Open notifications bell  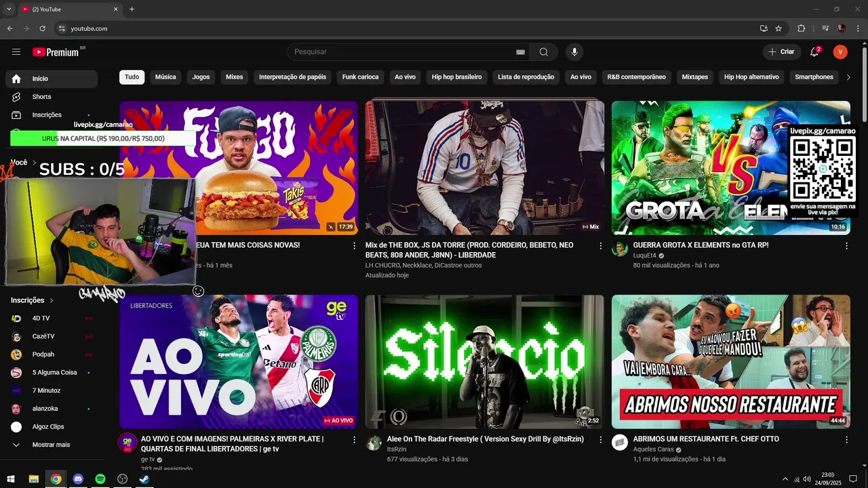pos(814,52)
